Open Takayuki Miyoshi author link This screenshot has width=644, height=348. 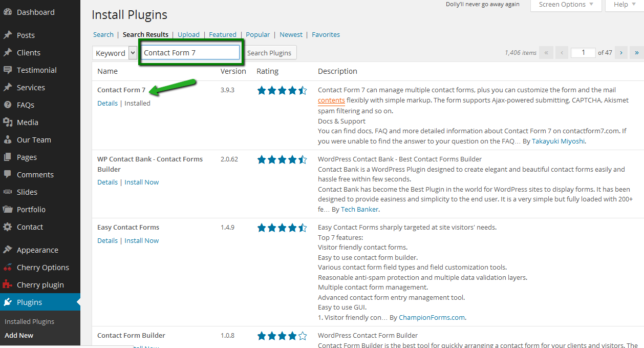click(558, 141)
